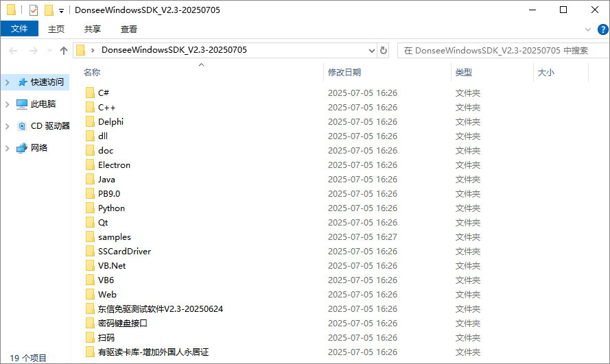Open the Help question mark icon

tap(601, 29)
